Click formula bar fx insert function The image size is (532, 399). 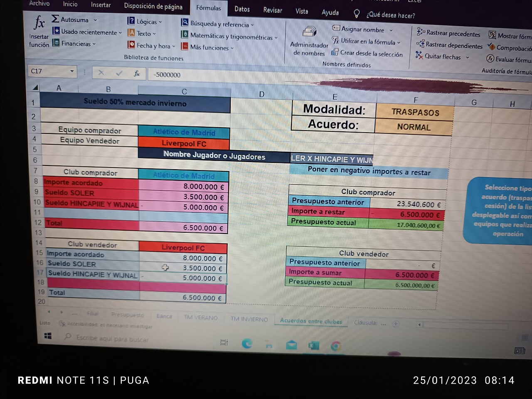tap(137, 74)
